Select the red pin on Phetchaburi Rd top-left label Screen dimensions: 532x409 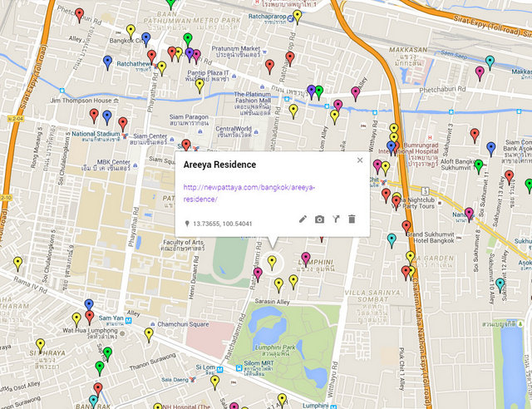coord(80,15)
